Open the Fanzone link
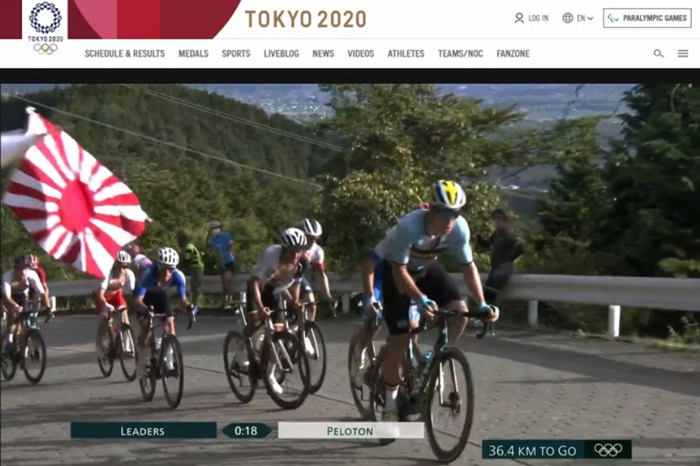The width and height of the screenshot is (700, 466). point(513,54)
